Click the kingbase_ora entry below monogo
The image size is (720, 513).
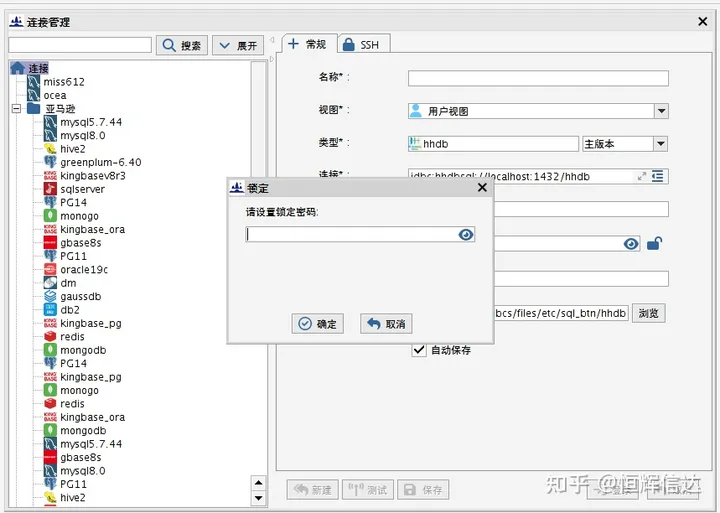coord(92,229)
